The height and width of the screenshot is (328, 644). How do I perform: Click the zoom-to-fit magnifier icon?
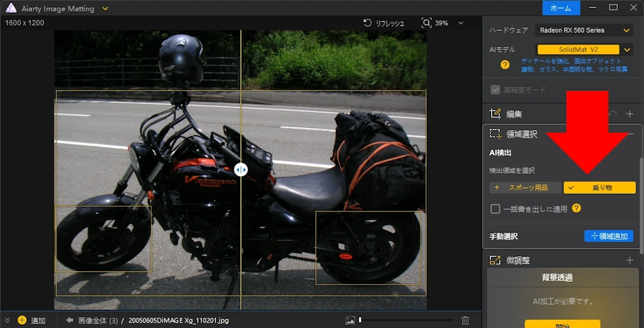click(427, 23)
